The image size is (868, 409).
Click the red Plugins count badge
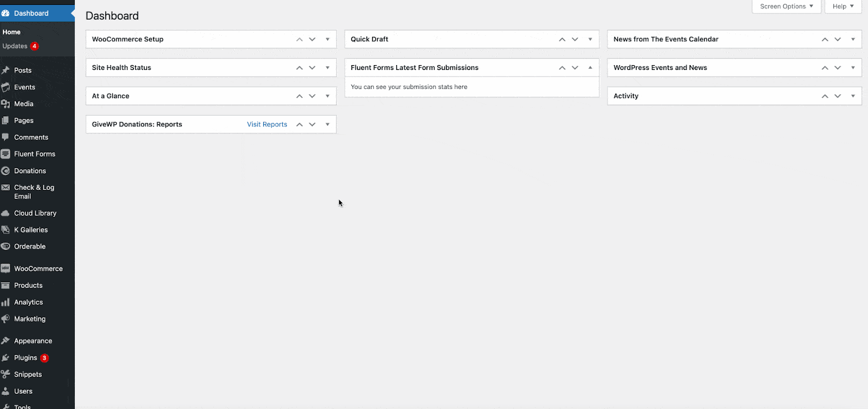[x=44, y=358]
